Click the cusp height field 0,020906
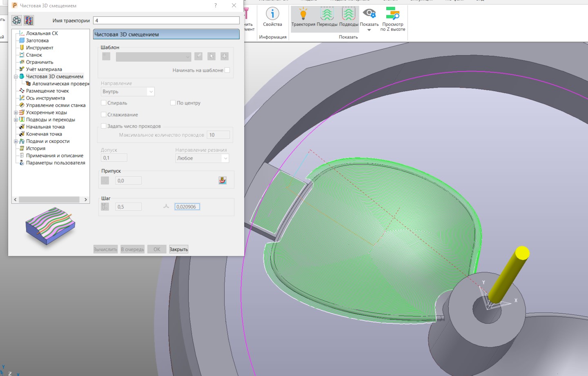The height and width of the screenshot is (376, 588). [x=187, y=207]
